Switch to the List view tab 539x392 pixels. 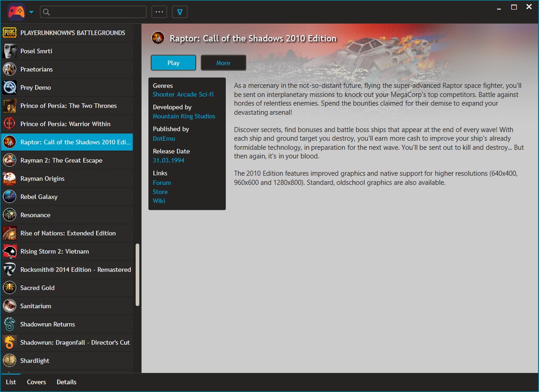[11, 382]
